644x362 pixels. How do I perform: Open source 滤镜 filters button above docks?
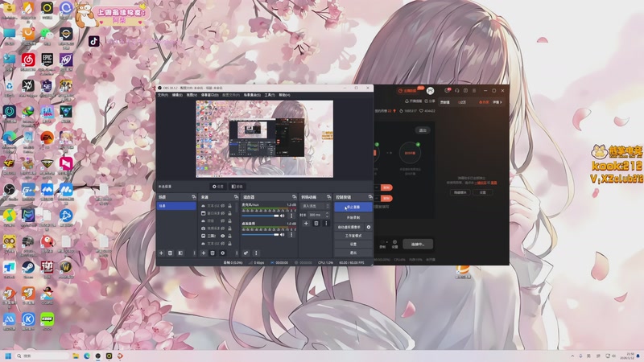pos(237,187)
